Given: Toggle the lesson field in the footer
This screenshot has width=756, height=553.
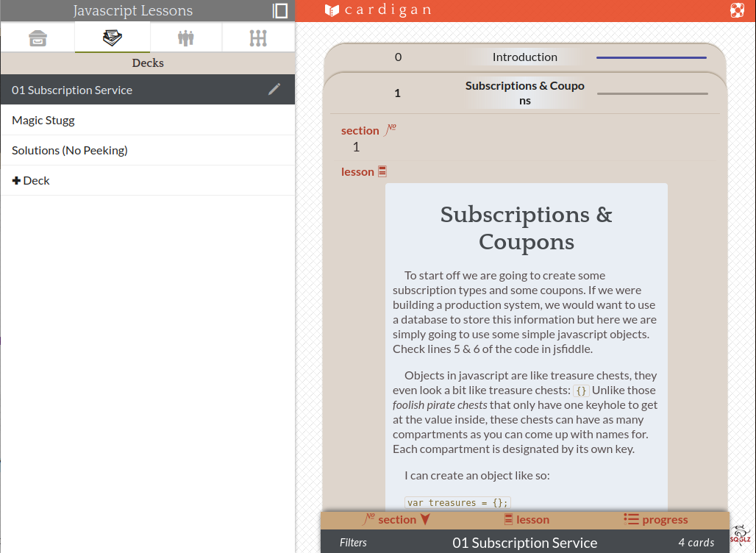Looking at the screenshot, I should coord(526,520).
